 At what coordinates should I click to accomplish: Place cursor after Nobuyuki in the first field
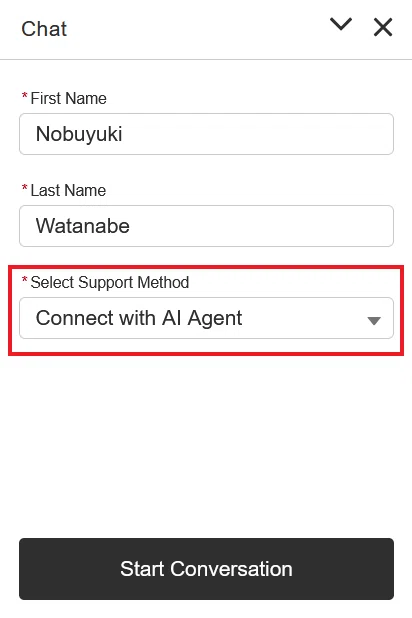(x=125, y=134)
